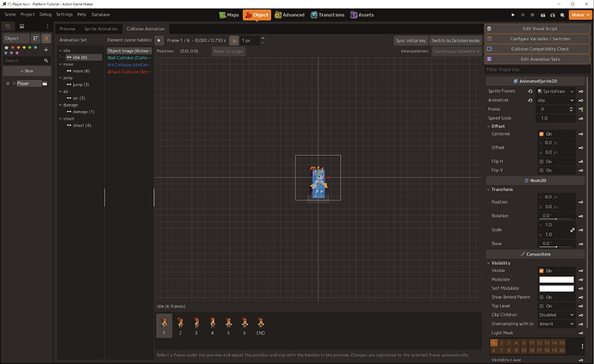Run the Collision Compatibility Check
594x364 pixels.
tap(537, 49)
